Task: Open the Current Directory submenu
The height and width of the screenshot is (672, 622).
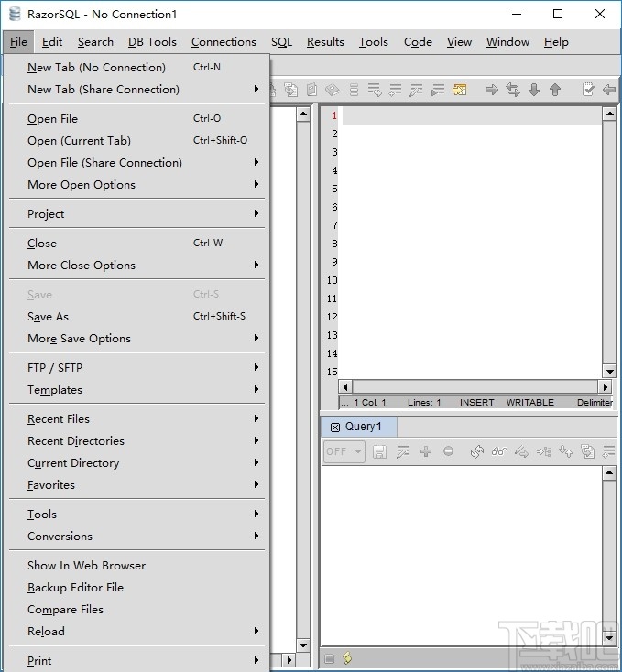Action: click(136, 463)
